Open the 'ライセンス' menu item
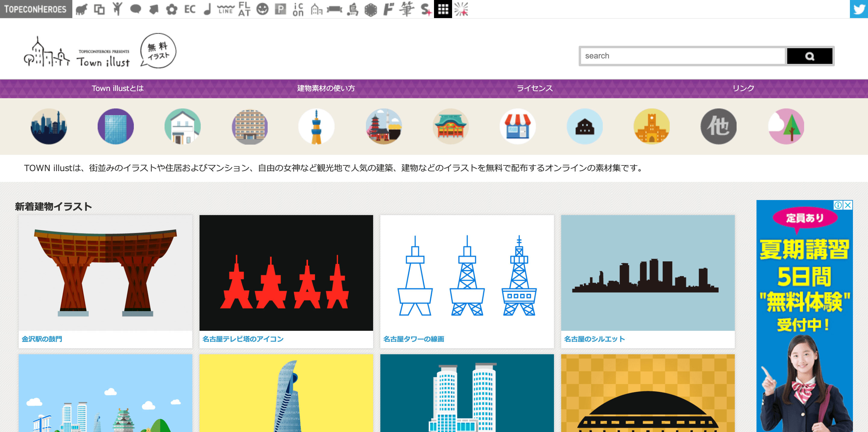This screenshot has height=432, width=868. point(535,88)
